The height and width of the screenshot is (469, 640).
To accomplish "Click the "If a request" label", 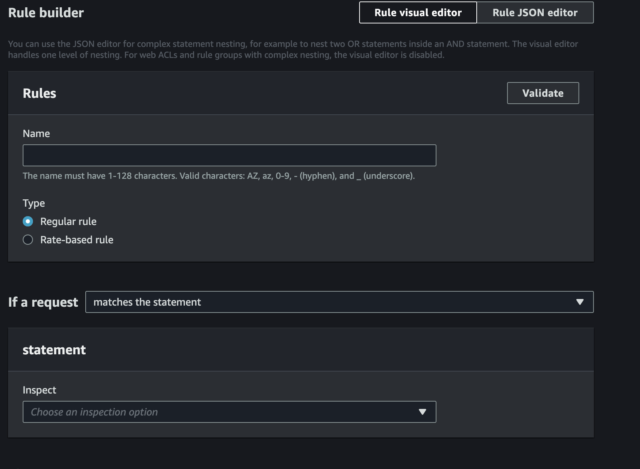I will [x=43, y=302].
